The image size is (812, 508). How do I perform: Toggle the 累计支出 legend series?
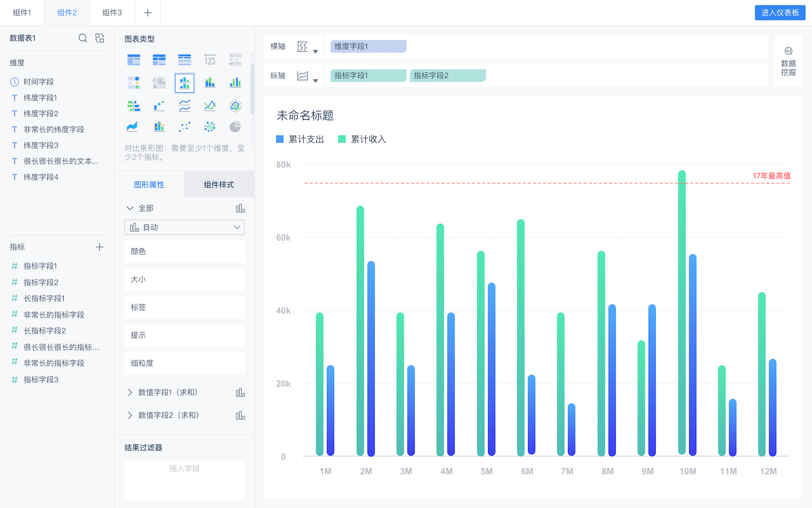[300, 139]
